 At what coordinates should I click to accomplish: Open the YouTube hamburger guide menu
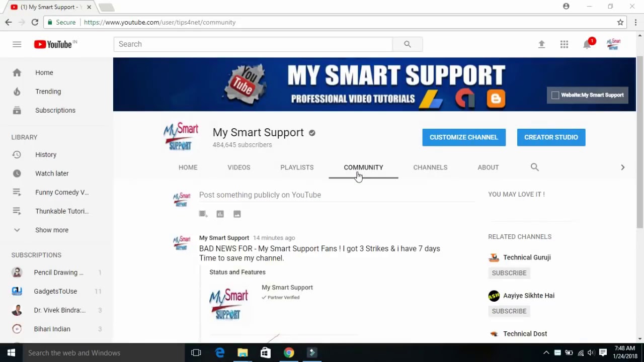pyautogui.click(x=17, y=44)
